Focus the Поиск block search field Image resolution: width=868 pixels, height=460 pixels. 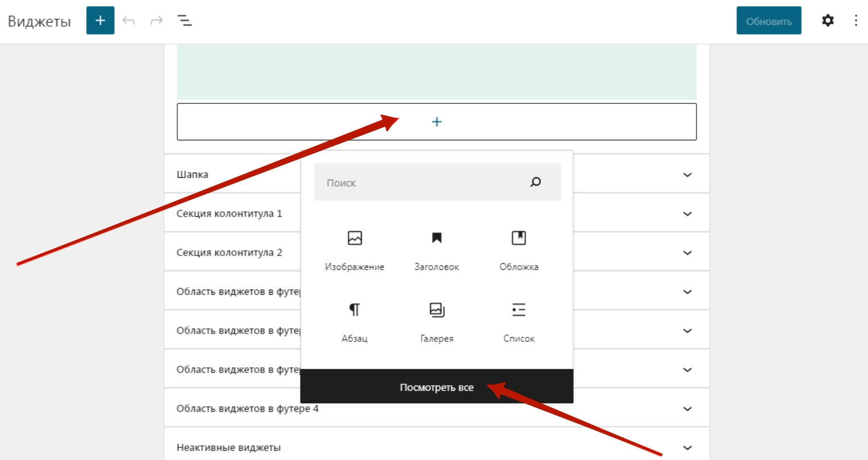[437, 182]
